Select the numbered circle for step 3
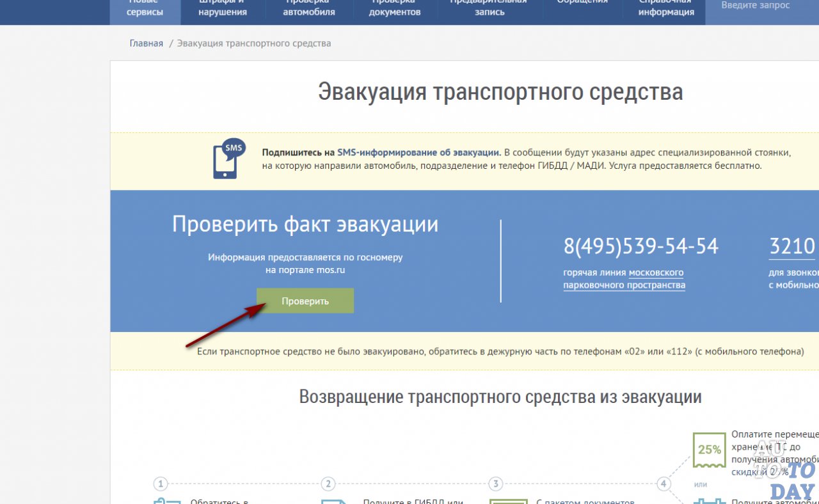The height and width of the screenshot is (504, 819). (x=496, y=484)
